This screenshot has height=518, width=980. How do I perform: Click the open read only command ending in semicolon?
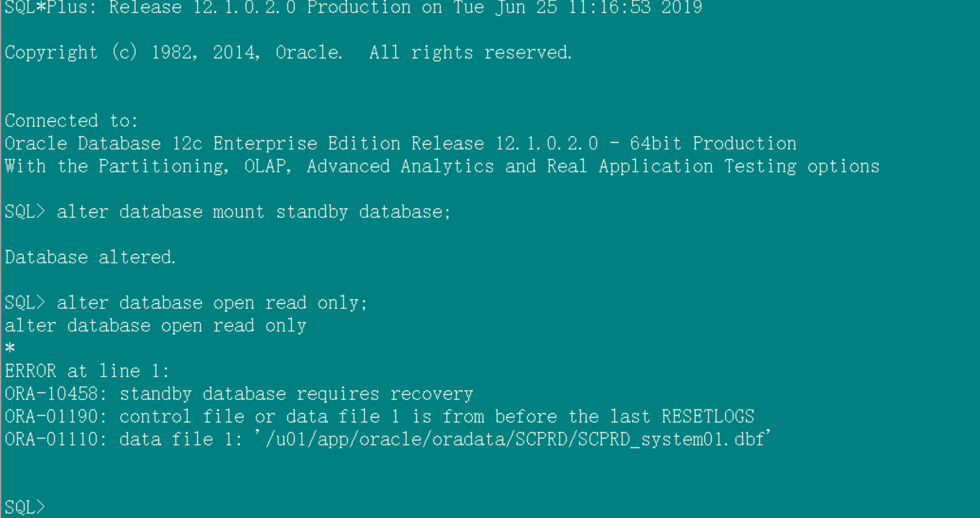point(212,303)
